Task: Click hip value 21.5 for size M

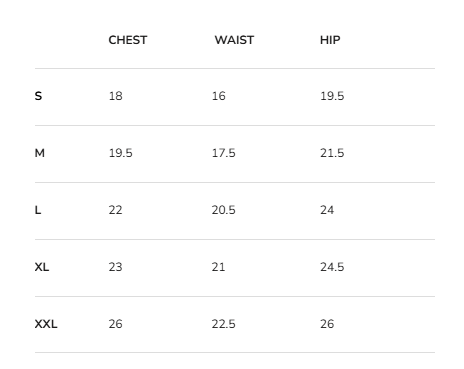Action: [332, 153]
